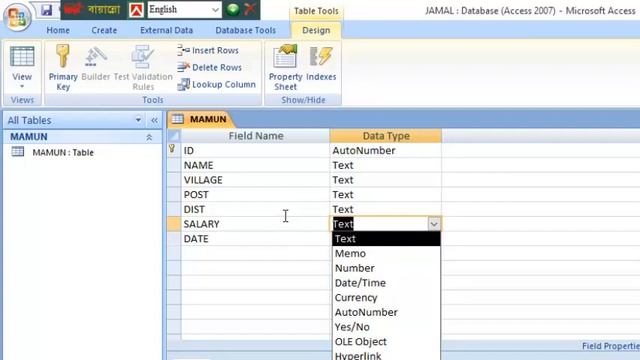Click Text data type of POST row
Screen dimensions: 640x360
click(x=385, y=195)
